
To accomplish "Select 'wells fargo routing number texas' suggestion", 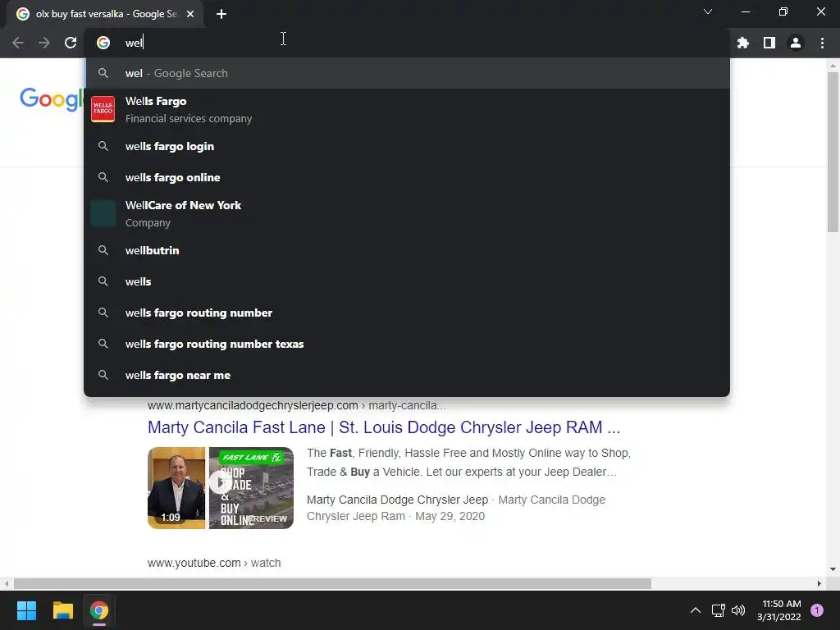I will tap(407, 344).
